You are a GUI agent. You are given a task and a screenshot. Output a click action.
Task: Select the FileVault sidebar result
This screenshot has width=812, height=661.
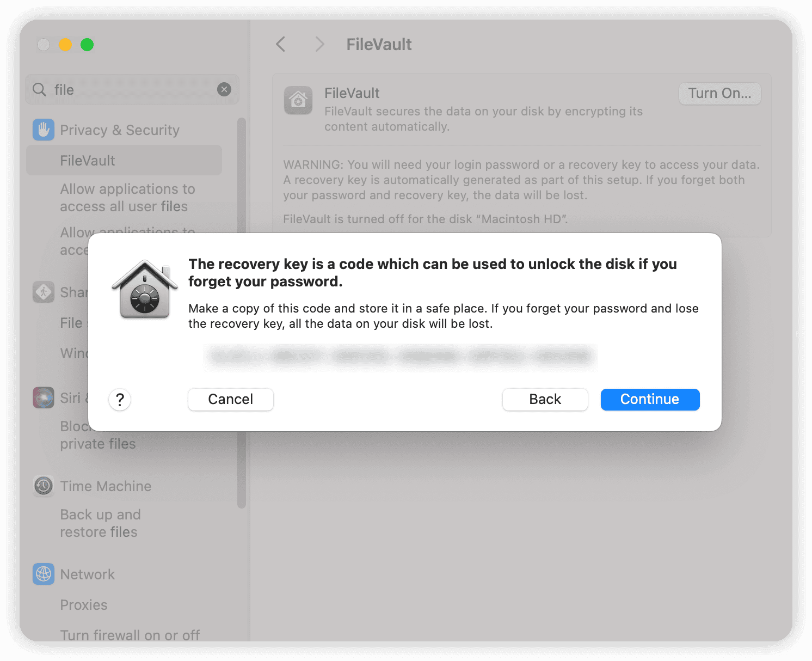124,160
